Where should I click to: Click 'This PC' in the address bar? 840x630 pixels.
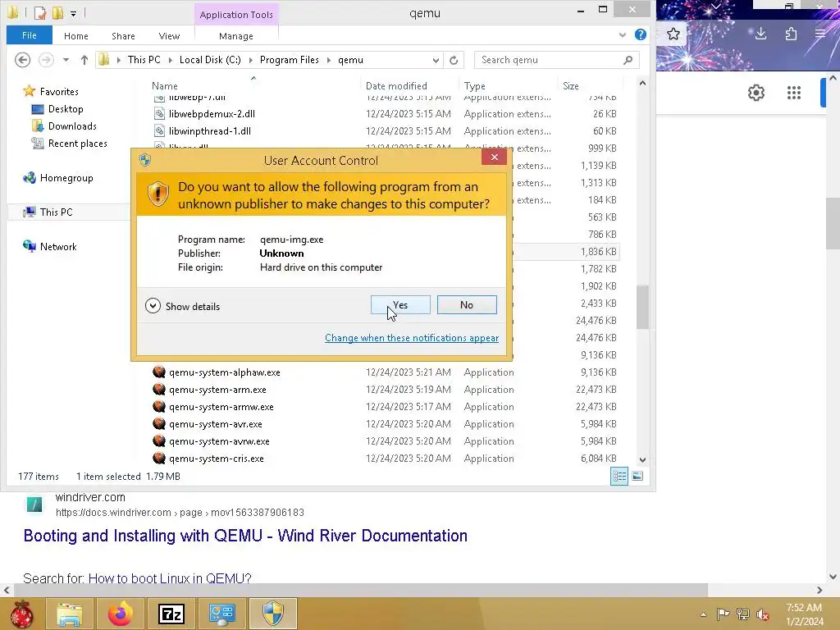144,59
